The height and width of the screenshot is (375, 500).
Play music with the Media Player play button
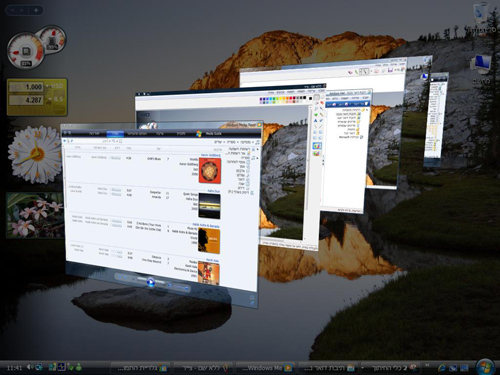tap(151, 282)
